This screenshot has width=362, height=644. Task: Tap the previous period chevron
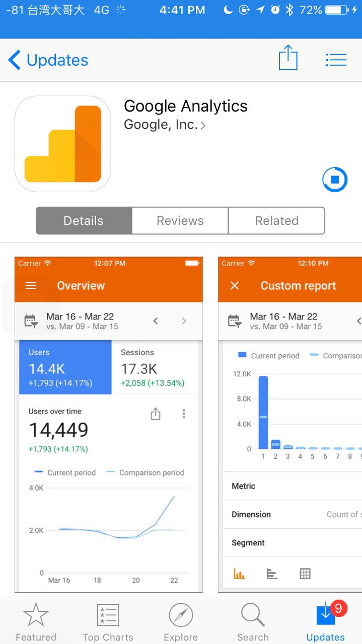tap(156, 321)
